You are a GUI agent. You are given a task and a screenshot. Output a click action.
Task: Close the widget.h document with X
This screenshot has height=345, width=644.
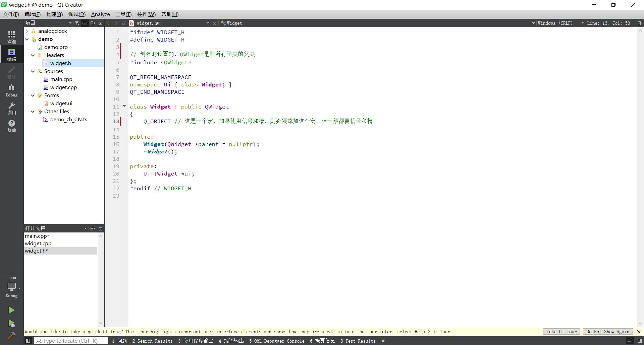coord(215,23)
